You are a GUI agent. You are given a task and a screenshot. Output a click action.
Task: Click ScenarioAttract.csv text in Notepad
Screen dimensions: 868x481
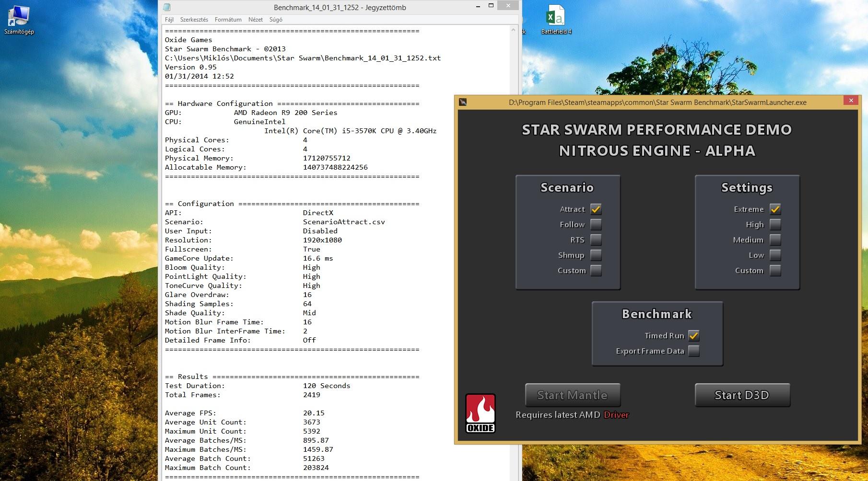pyautogui.click(x=344, y=222)
